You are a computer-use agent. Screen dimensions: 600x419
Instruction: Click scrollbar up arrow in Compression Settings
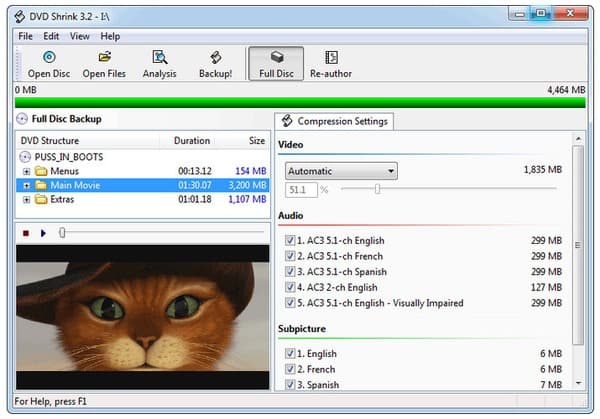(578, 139)
